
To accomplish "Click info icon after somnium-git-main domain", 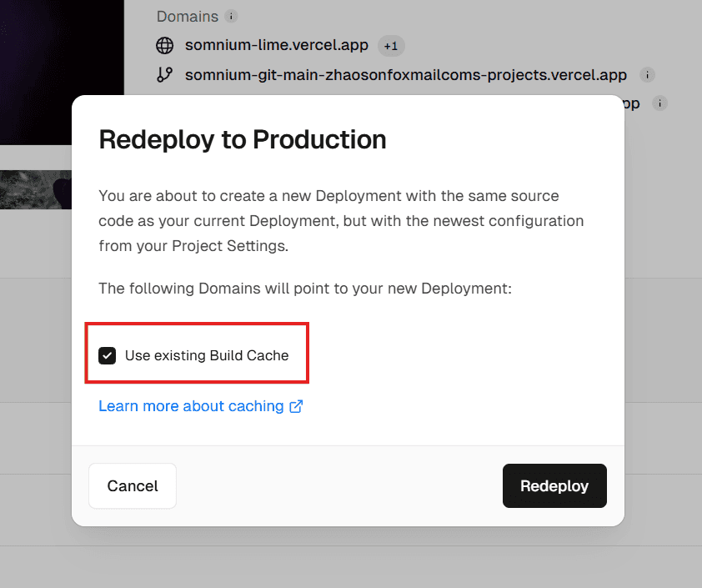I will [647, 75].
